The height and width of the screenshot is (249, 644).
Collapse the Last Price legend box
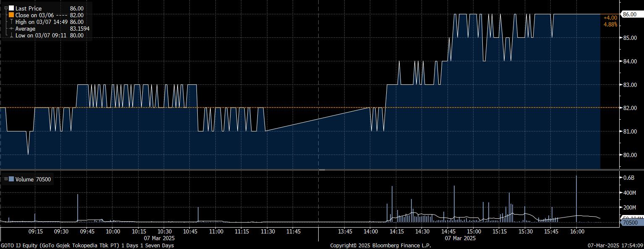[x=5, y=8]
